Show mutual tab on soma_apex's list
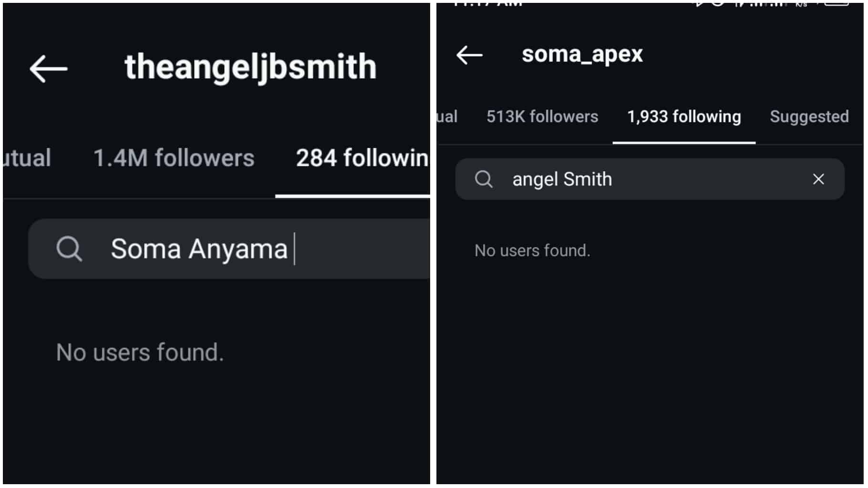The width and height of the screenshot is (868, 488). coord(447,117)
